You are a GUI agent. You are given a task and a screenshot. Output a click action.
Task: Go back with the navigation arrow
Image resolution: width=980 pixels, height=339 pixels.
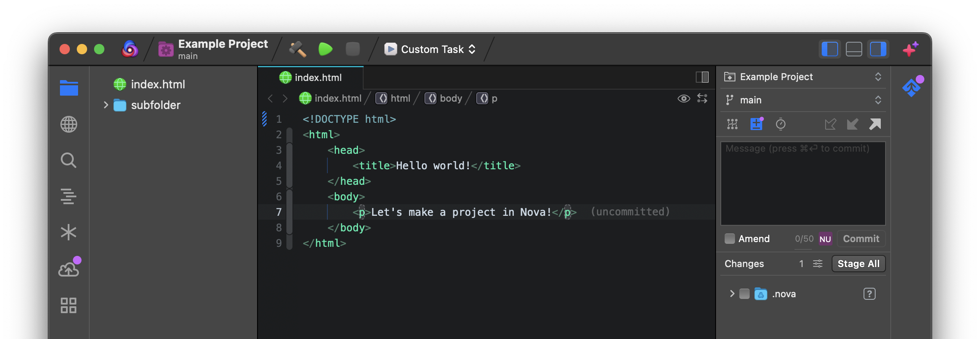[270, 99]
